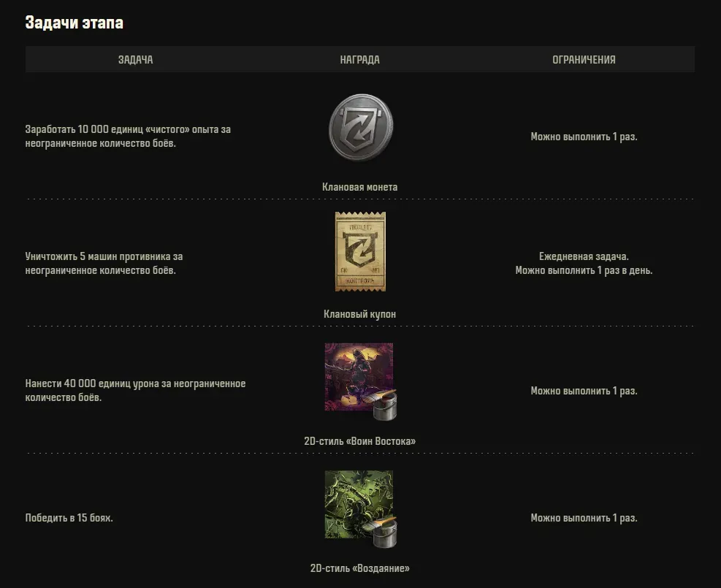
Task: Select the 10 000 experience task text
Action: [x=128, y=136]
